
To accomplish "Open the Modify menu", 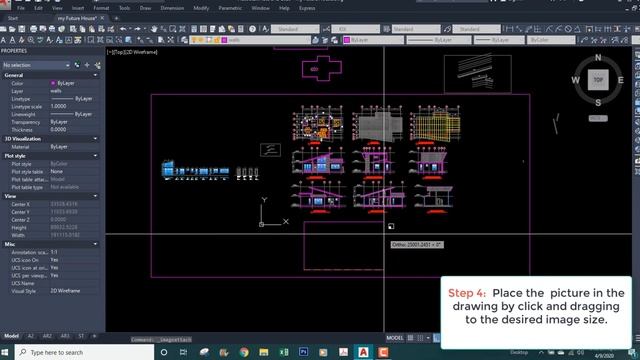I will click(201, 8).
